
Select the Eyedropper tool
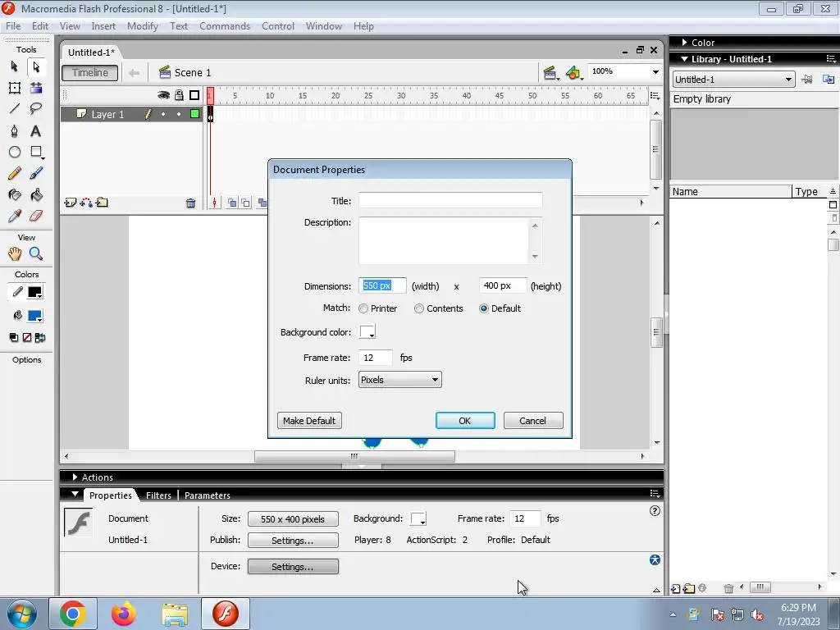pos(15,216)
